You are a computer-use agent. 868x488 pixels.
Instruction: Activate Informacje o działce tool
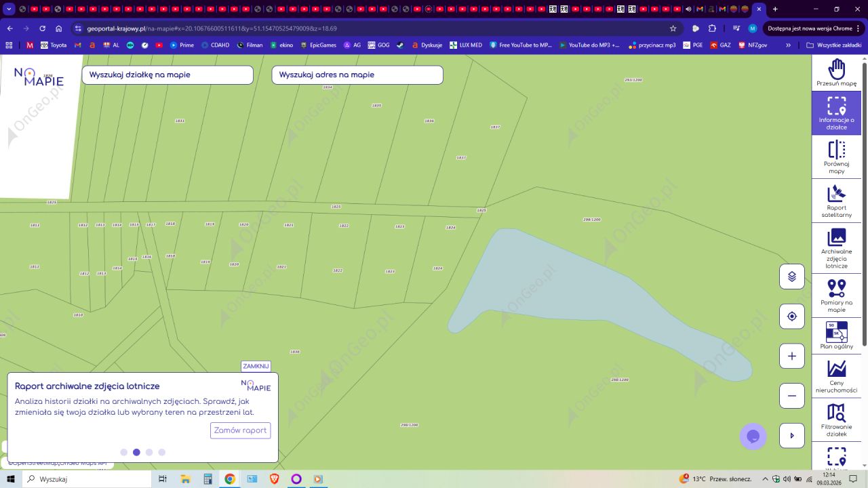coord(836,113)
